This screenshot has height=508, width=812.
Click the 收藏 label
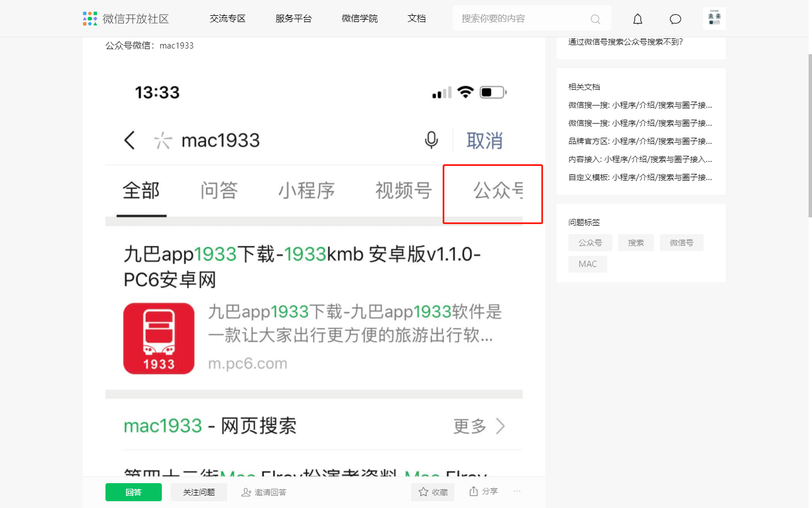coord(440,492)
